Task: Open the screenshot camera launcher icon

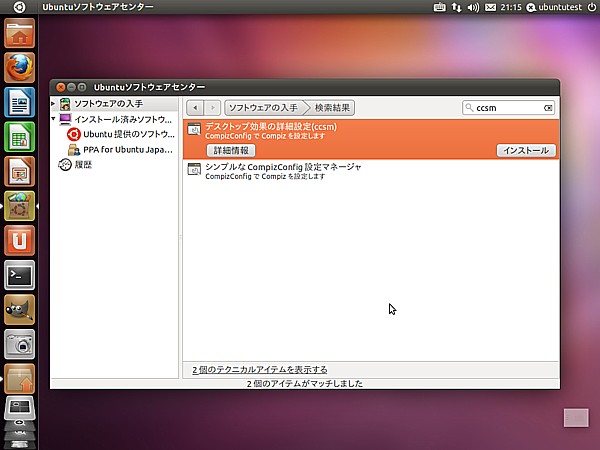Action: [20, 344]
